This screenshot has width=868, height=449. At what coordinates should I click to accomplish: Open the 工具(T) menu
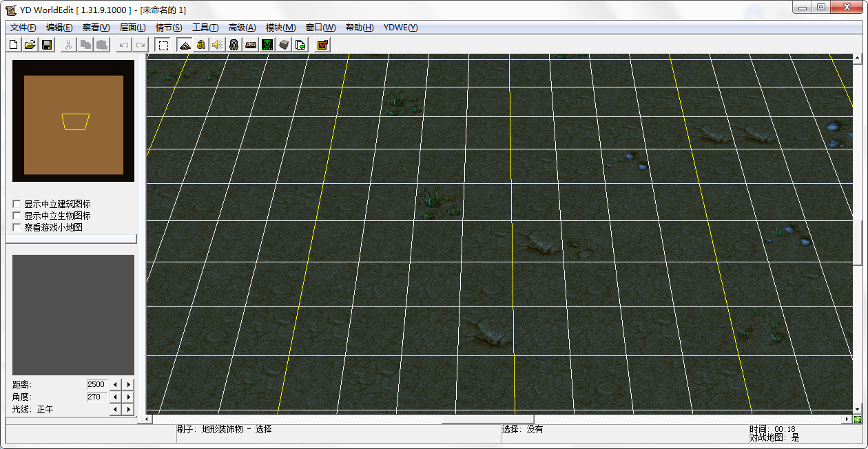(x=205, y=28)
